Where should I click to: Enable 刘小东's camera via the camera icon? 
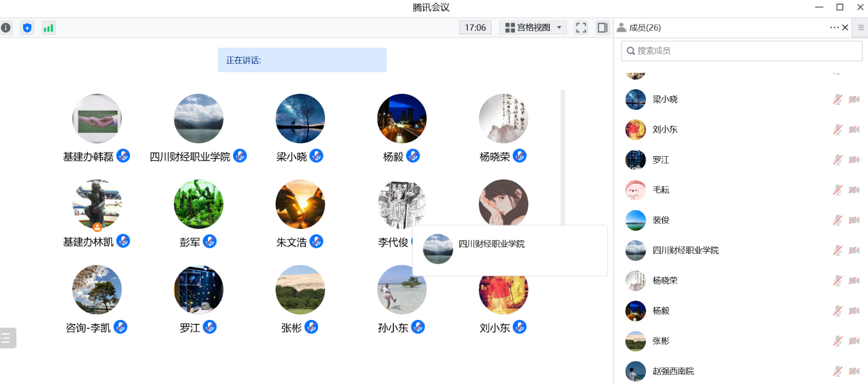[x=853, y=129]
